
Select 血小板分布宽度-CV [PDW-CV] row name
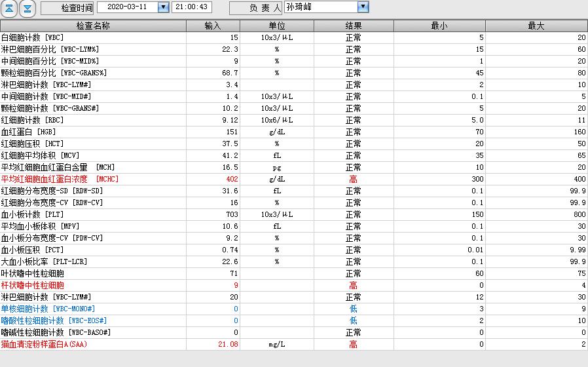tap(52, 238)
